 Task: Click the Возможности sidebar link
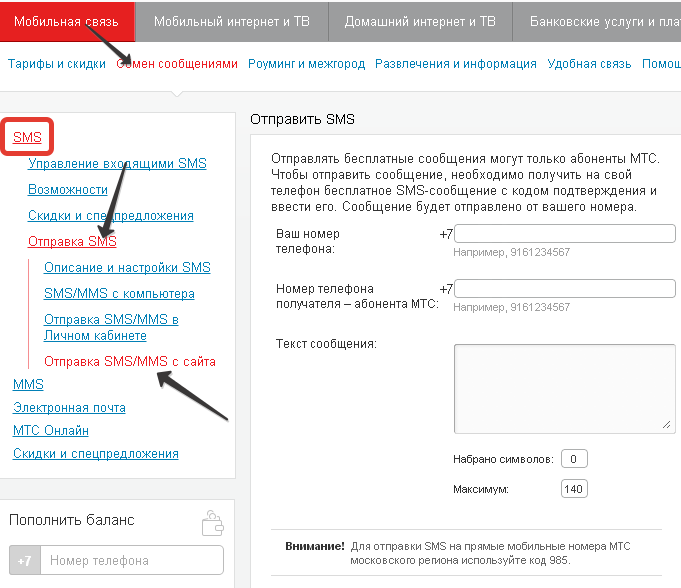(x=68, y=190)
